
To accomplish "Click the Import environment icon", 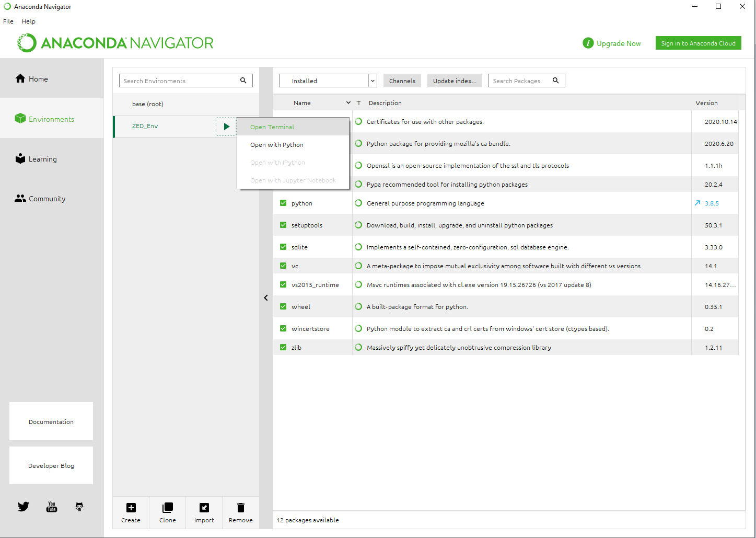I will pyautogui.click(x=204, y=508).
